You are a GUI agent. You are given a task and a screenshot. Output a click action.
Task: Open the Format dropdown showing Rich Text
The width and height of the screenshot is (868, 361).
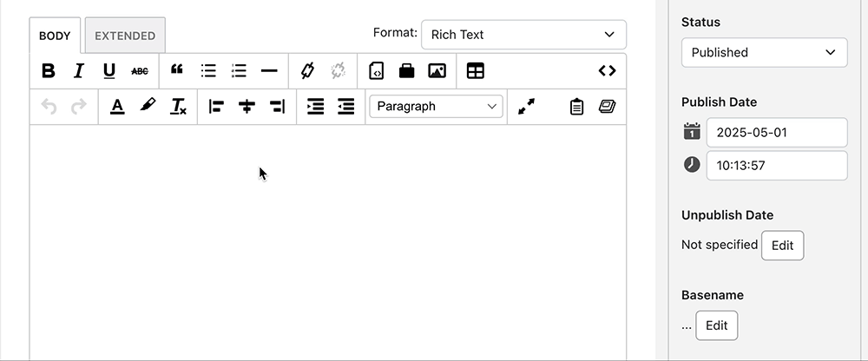click(x=523, y=35)
